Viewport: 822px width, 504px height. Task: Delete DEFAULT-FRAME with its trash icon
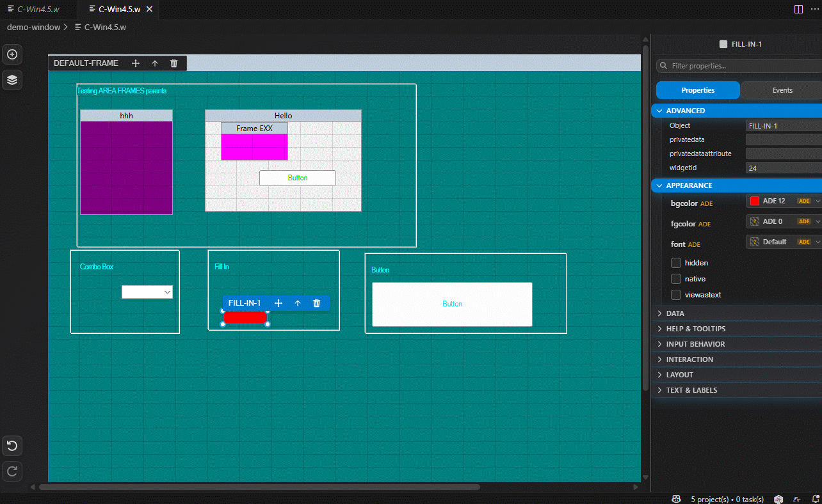coord(173,63)
